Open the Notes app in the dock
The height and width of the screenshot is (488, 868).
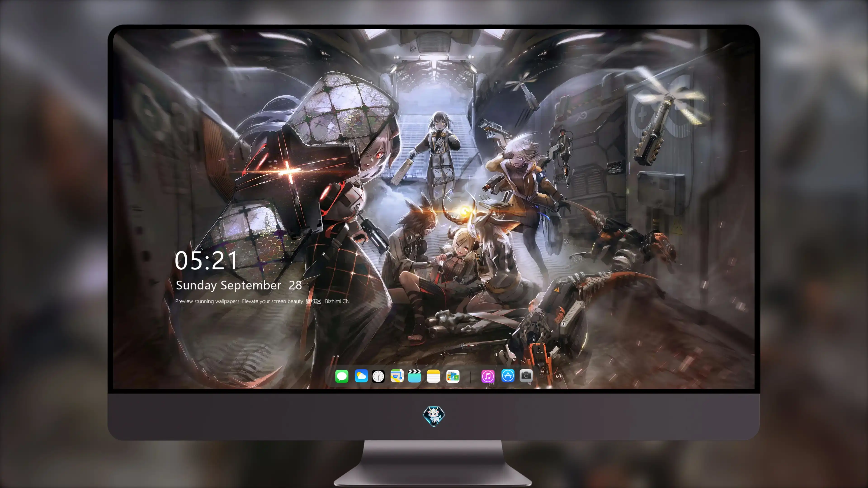click(x=433, y=376)
